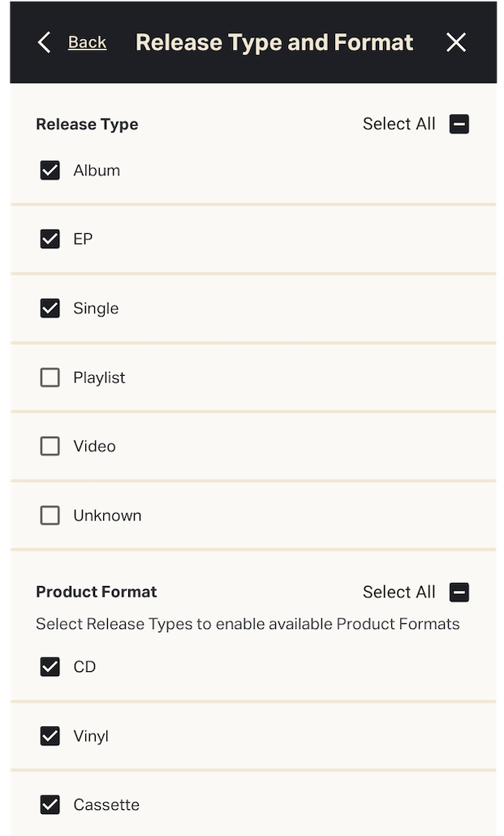Close the Release Type and Format panel

pos(456,42)
